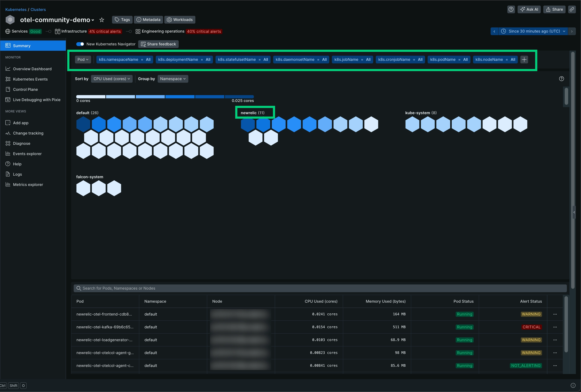Click the darkest hexagon in default namespace
The image size is (581, 392).
tap(83, 124)
